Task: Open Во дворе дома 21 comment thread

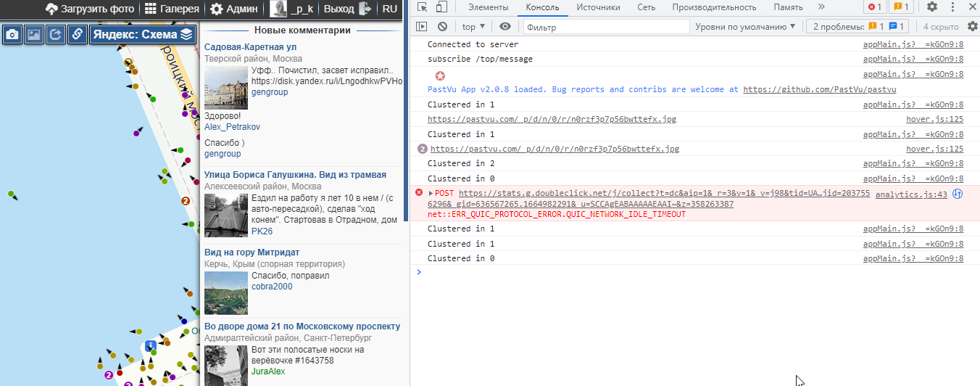Action: pos(302,327)
